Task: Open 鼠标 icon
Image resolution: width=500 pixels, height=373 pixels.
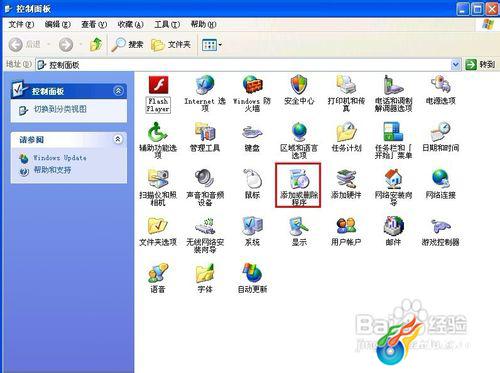Action: pos(252,184)
